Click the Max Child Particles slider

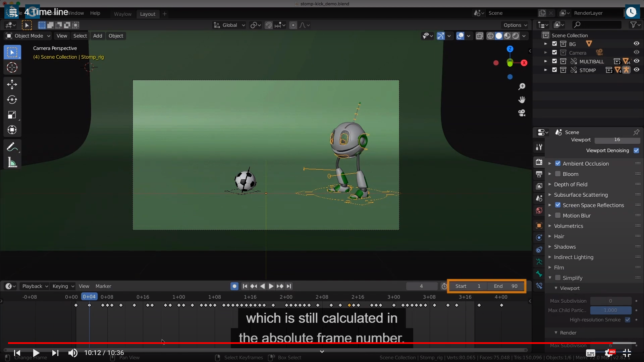610,310
